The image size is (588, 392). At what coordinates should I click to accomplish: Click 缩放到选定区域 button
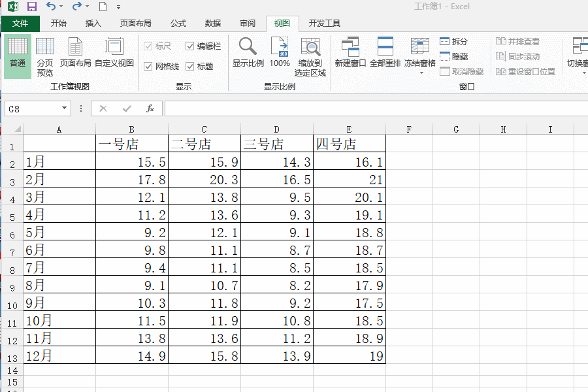(x=310, y=57)
